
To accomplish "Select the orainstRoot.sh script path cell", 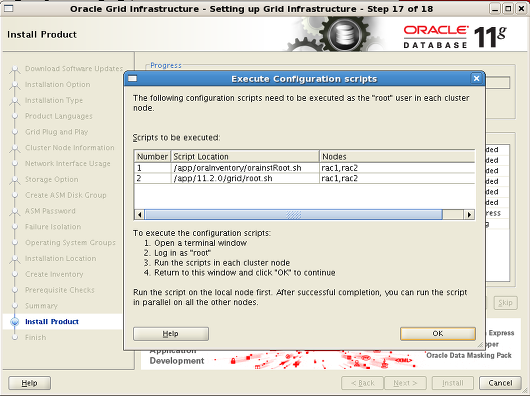I will click(x=245, y=168).
